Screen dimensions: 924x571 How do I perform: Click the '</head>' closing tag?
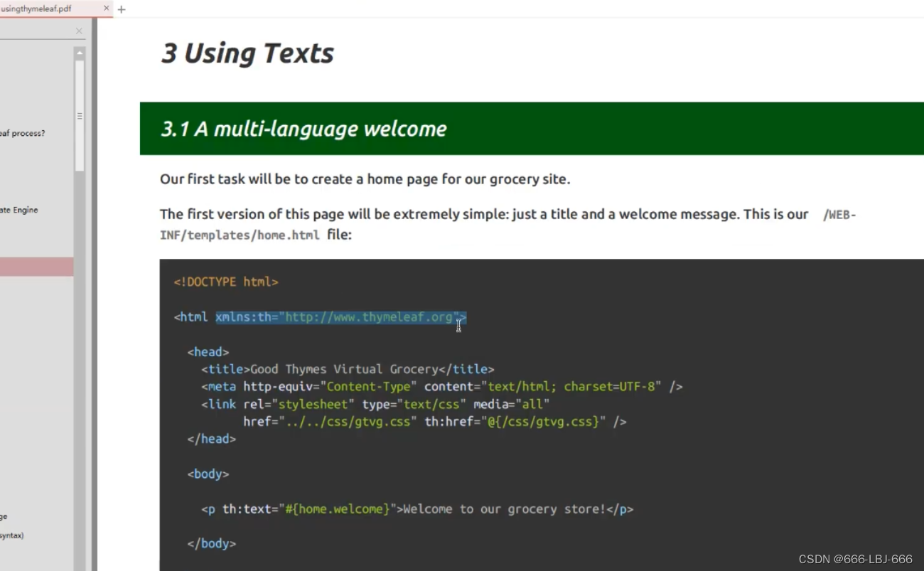[212, 439]
